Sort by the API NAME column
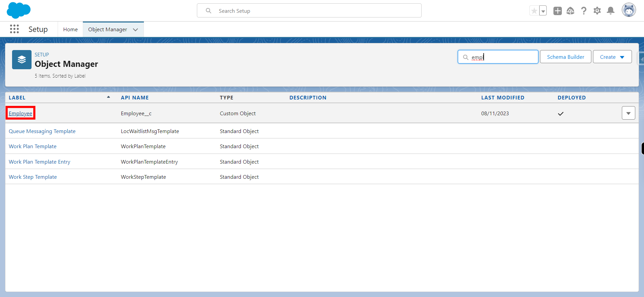644x297 pixels. click(x=135, y=98)
